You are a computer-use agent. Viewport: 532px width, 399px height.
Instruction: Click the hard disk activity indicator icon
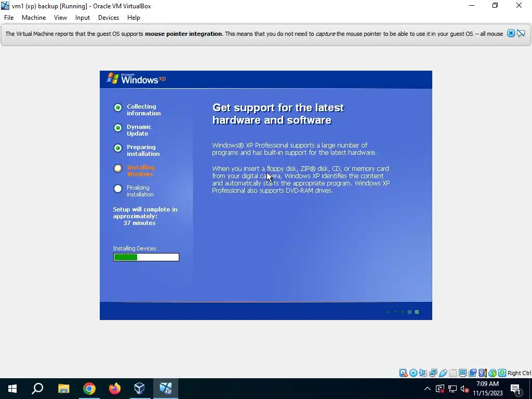point(403,373)
